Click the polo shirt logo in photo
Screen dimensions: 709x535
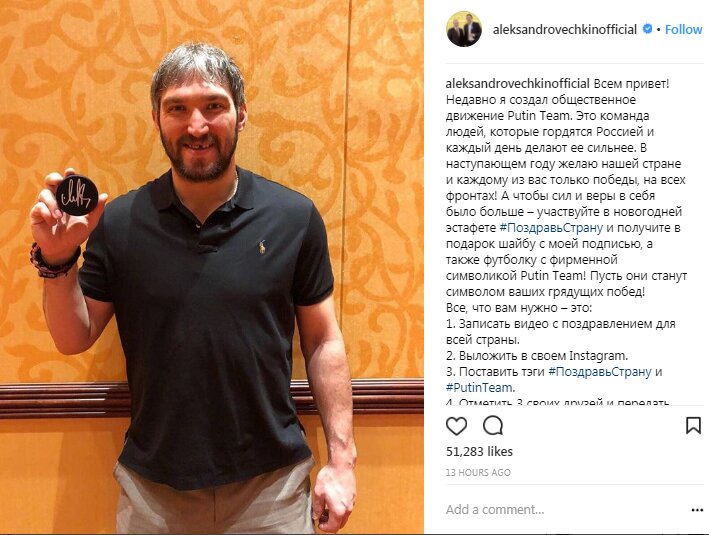pyautogui.click(x=262, y=246)
